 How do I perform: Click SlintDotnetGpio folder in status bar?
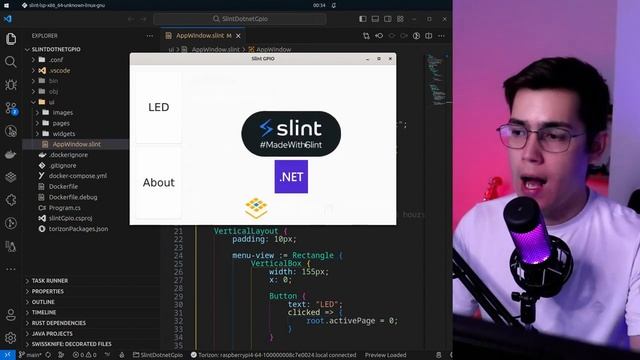point(158,355)
